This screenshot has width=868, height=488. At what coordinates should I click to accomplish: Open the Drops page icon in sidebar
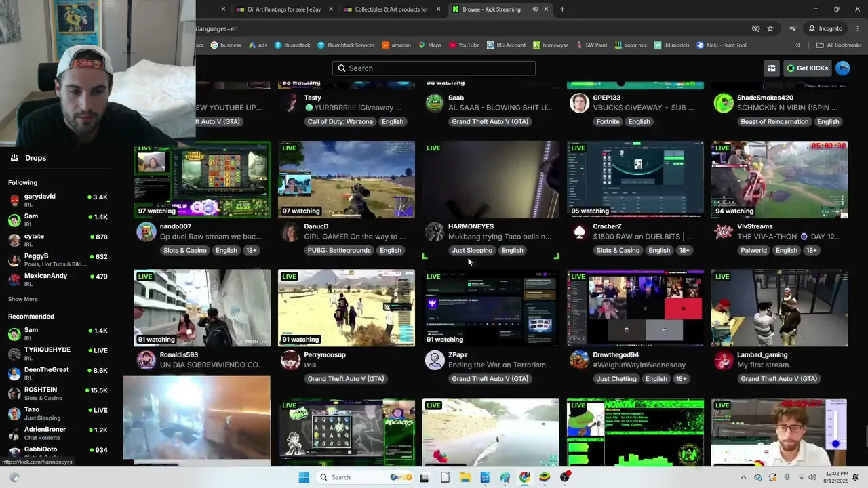pos(14,158)
